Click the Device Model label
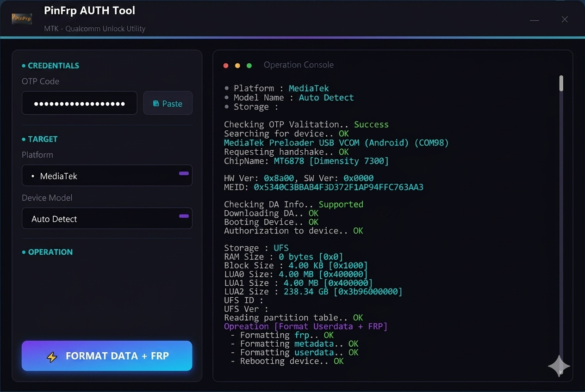Image resolution: width=585 pixels, height=392 pixels. (47, 198)
